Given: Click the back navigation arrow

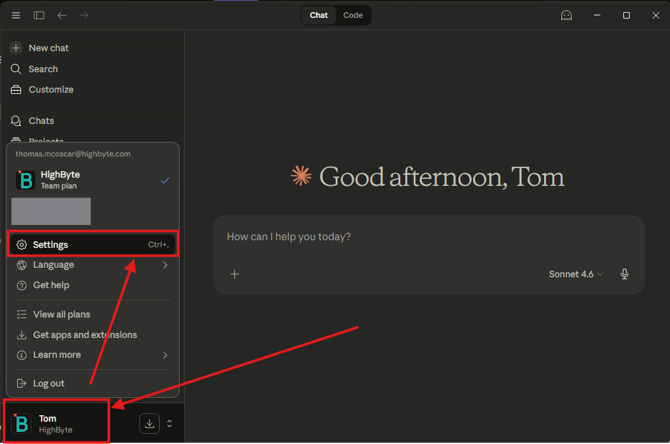Looking at the screenshot, I should 62,15.
